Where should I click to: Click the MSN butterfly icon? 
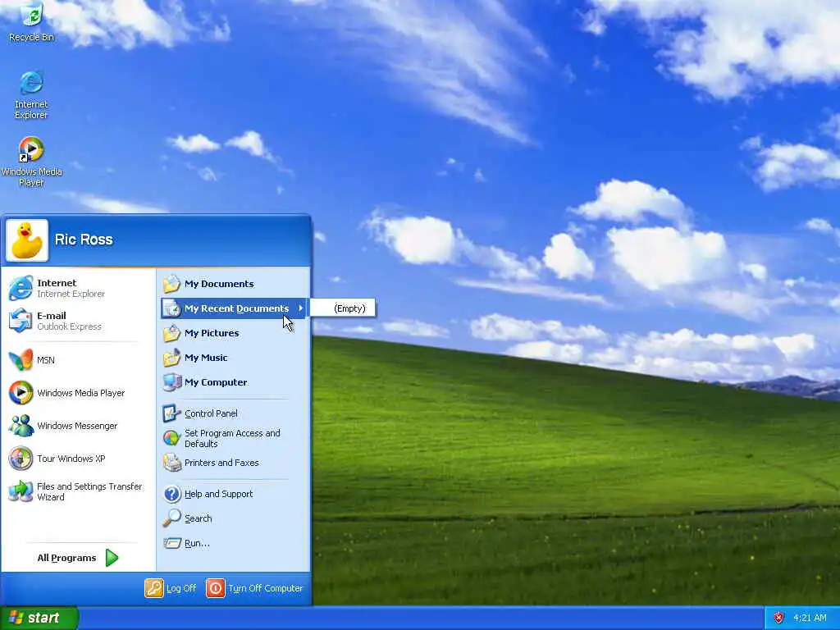(x=21, y=360)
